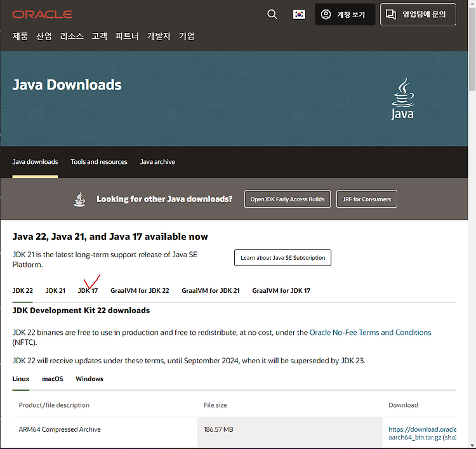Click Learn about Java SE Subscription button

coord(282,258)
